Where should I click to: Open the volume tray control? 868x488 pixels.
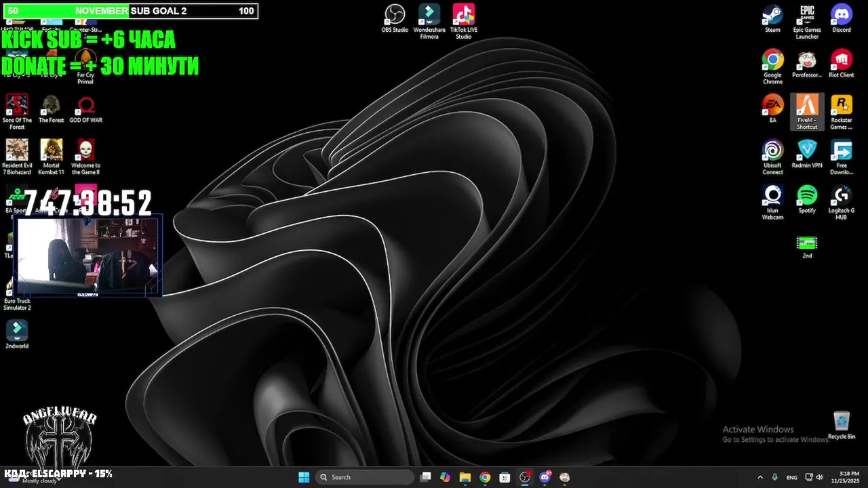tap(820, 477)
